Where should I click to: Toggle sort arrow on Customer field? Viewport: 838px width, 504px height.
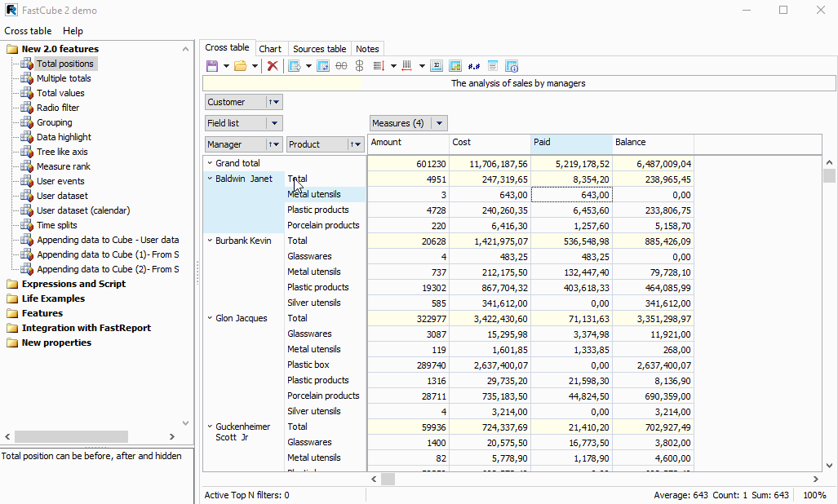click(274, 102)
